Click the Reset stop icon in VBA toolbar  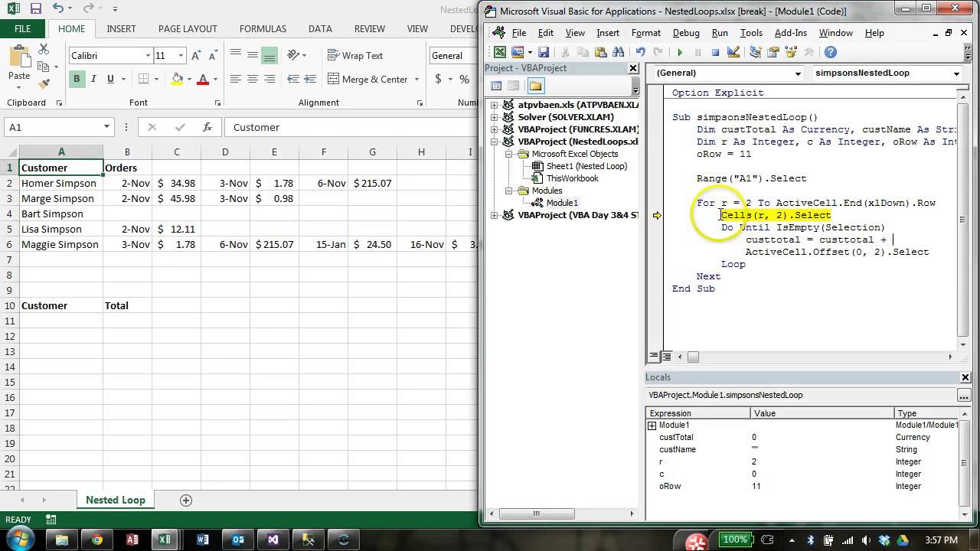coord(715,52)
